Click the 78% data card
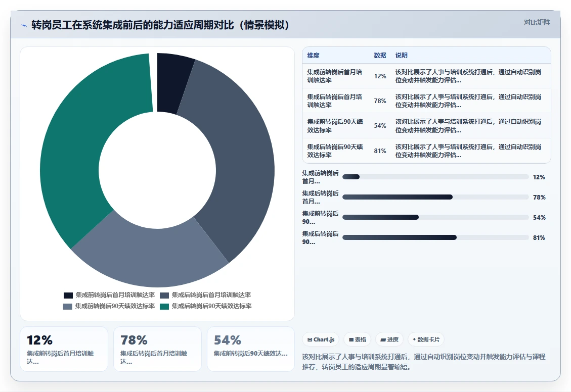 click(157, 349)
